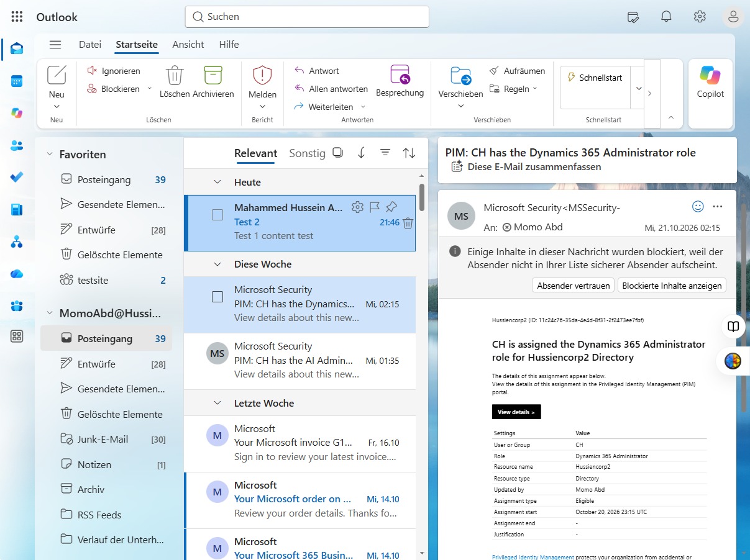The height and width of the screenshot is (560, 750).
Task: Toggle the select-all messages icon
Action: (337, 153)
